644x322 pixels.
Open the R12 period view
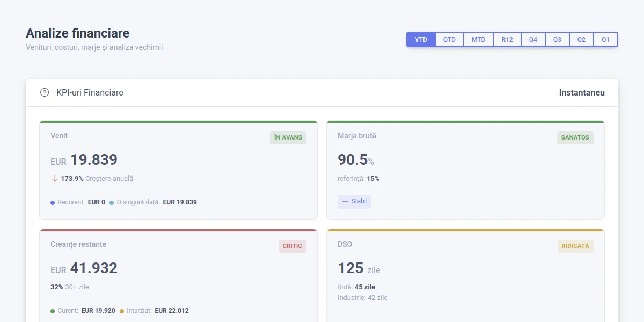(507, 39)
